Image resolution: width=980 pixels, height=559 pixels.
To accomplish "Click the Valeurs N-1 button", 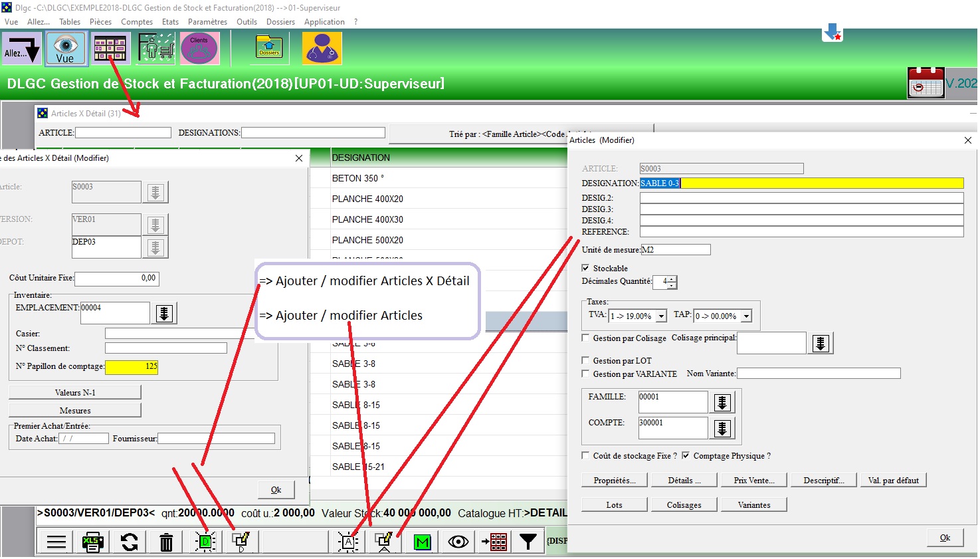I will pyautogui.click(x=75, y=392).
